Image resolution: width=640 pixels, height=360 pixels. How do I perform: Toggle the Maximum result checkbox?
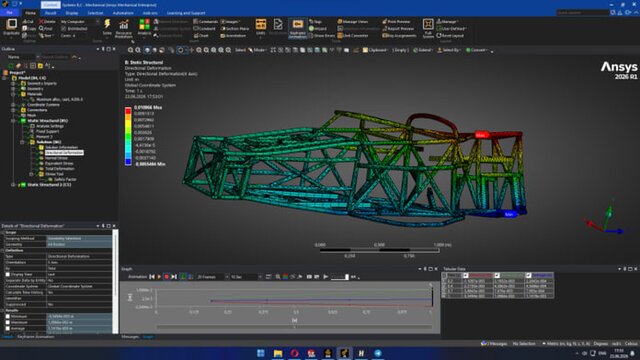point(8,322)
